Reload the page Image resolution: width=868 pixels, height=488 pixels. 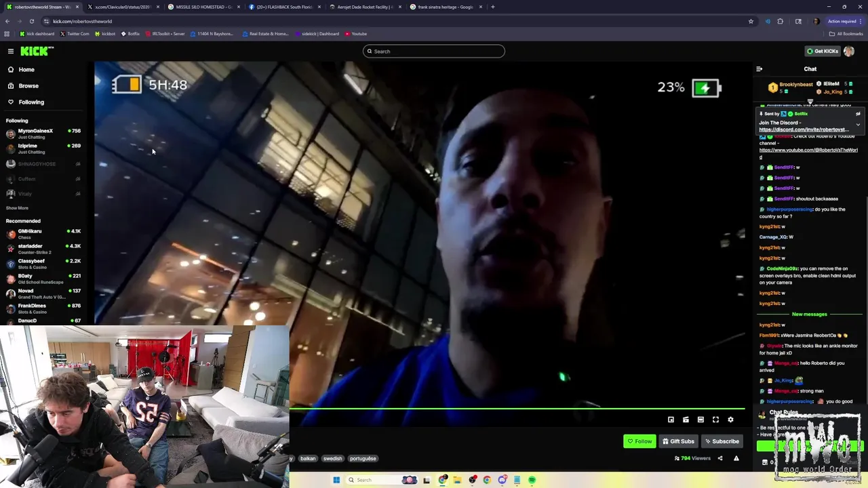31,21
